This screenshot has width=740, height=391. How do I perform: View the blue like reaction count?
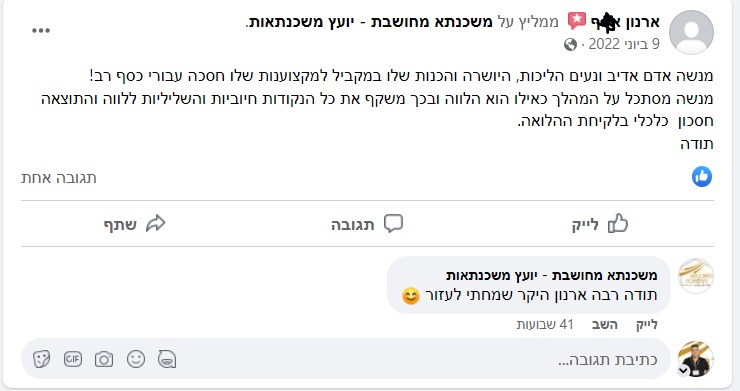[702, 177]
